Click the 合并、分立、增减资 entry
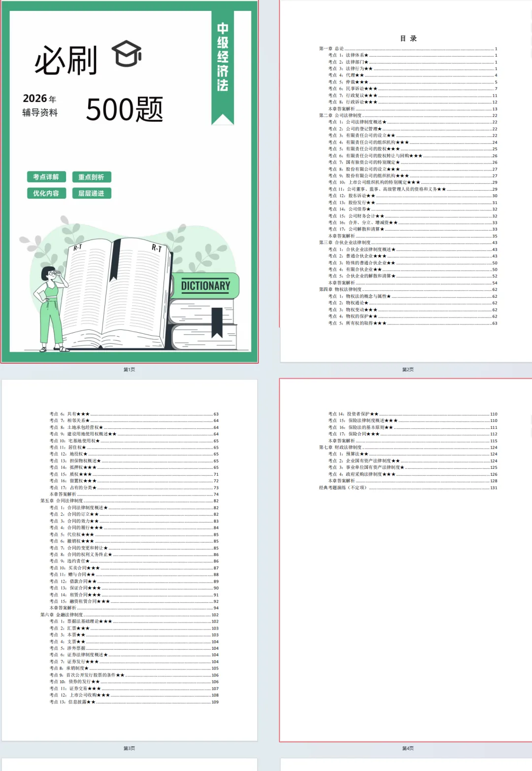Image resolution: width=532 pixels, height=771 pixels. 413,223
